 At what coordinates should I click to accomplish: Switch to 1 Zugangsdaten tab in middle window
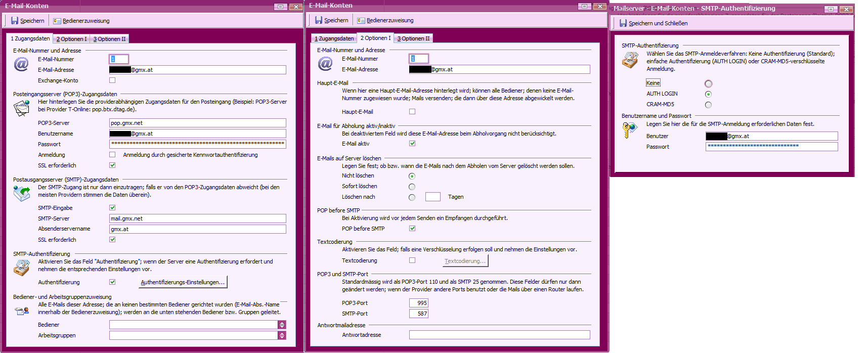click(x=334, y=38)
